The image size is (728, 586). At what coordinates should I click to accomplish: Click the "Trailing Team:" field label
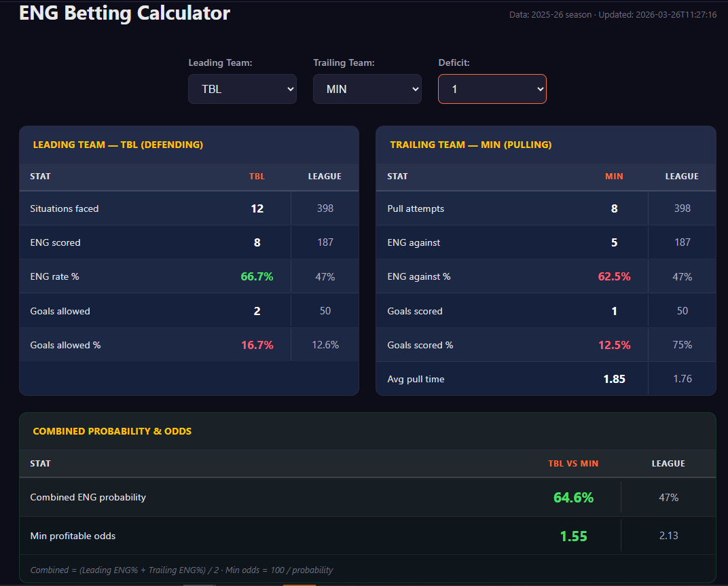pyautogui.click(x=344, y=62)
